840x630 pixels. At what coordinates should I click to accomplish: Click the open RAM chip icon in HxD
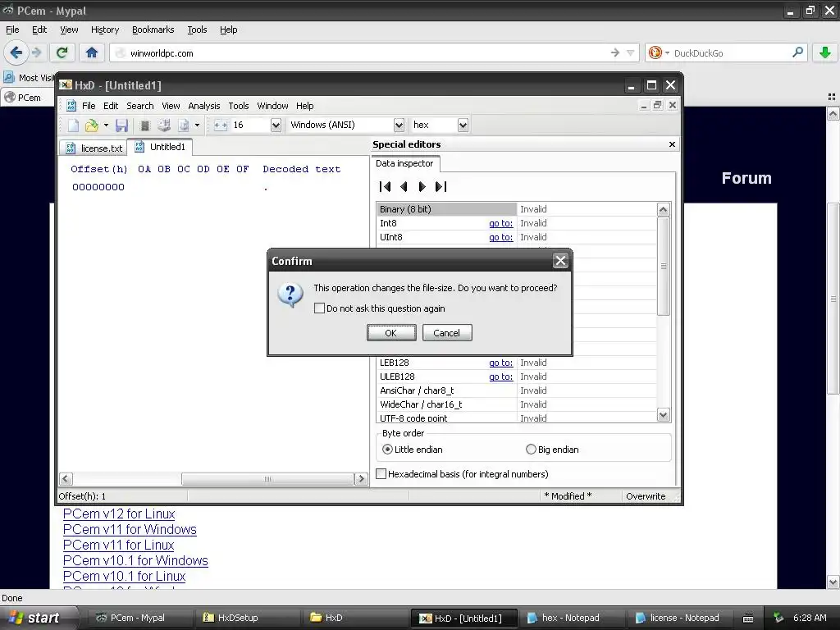pyautogui.click(x=144, y=126)
